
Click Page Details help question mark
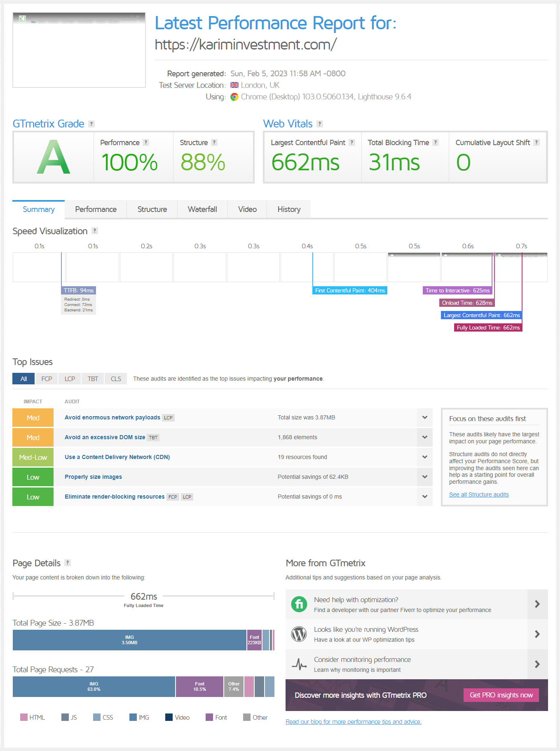[68, 563]
